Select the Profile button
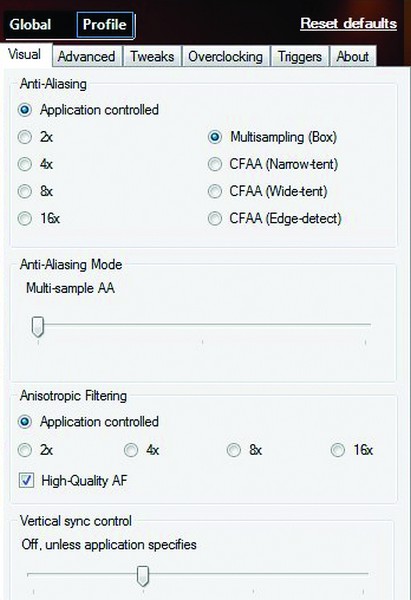The width and height of the screenshot is (411, 600). (x=104, y=25)
